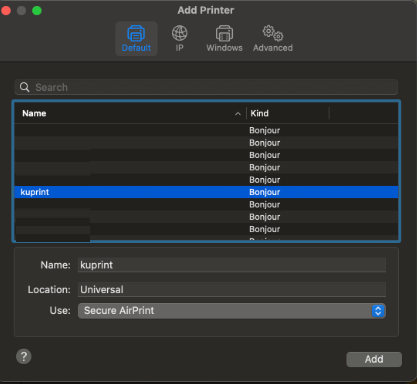Open the IP globe icon tab
Image resolution: width=420 pixels, height=384 pixels.
click(x=179, y=39)
